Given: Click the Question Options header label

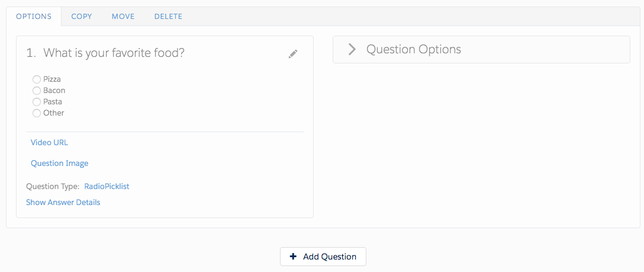Looking at the screenshot, I should [413, 49].
